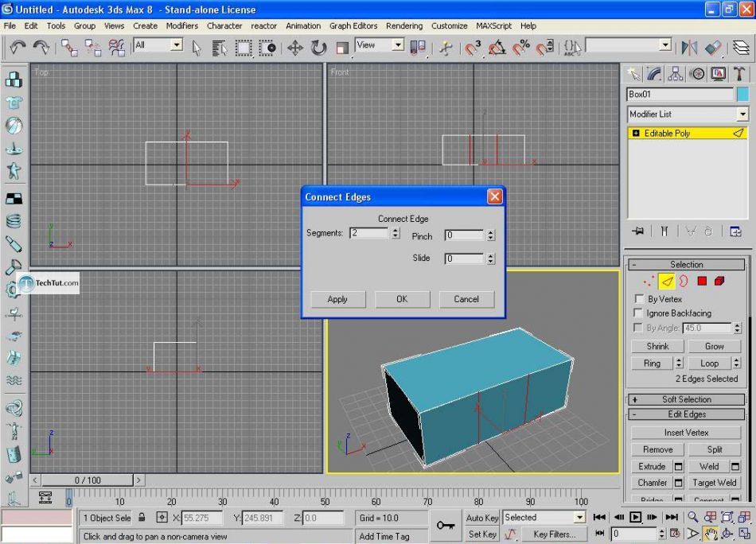The image size is (756, 544).
Task: Open Select by Name list tool
Action: 220,48
